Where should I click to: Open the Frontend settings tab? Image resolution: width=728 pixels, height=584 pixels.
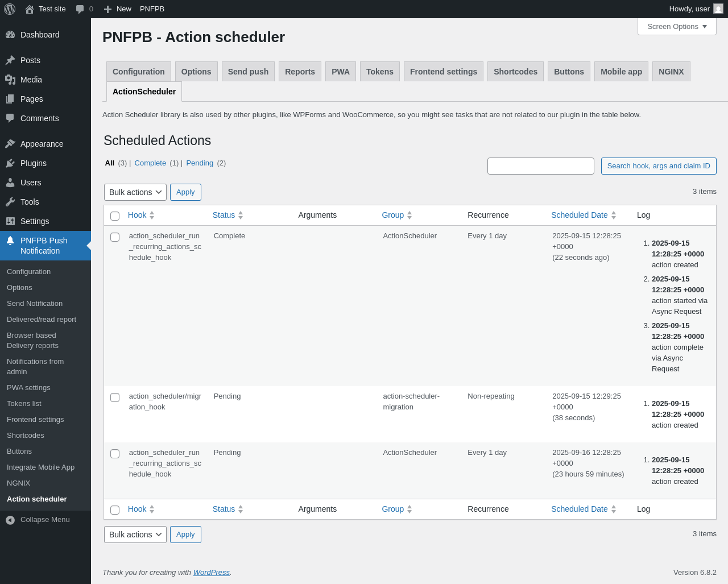click(444, 72)
